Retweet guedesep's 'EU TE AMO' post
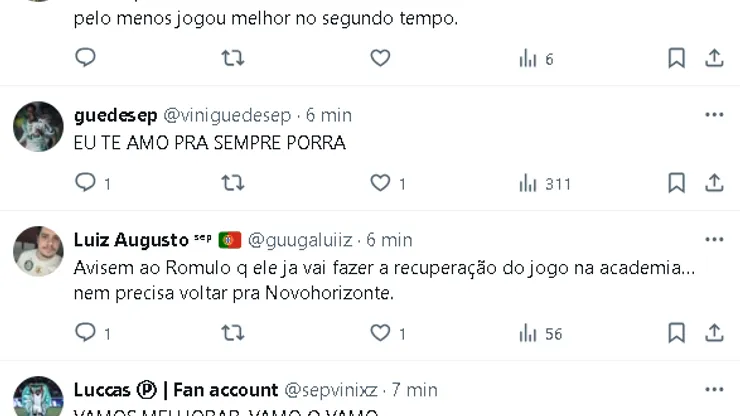This screenshot has height=416, width=740. [232, 183]
